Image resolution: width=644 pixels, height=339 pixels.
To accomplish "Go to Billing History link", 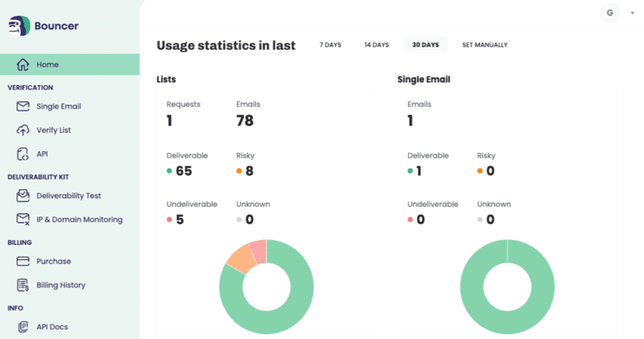I will click(x=60, y=285).
